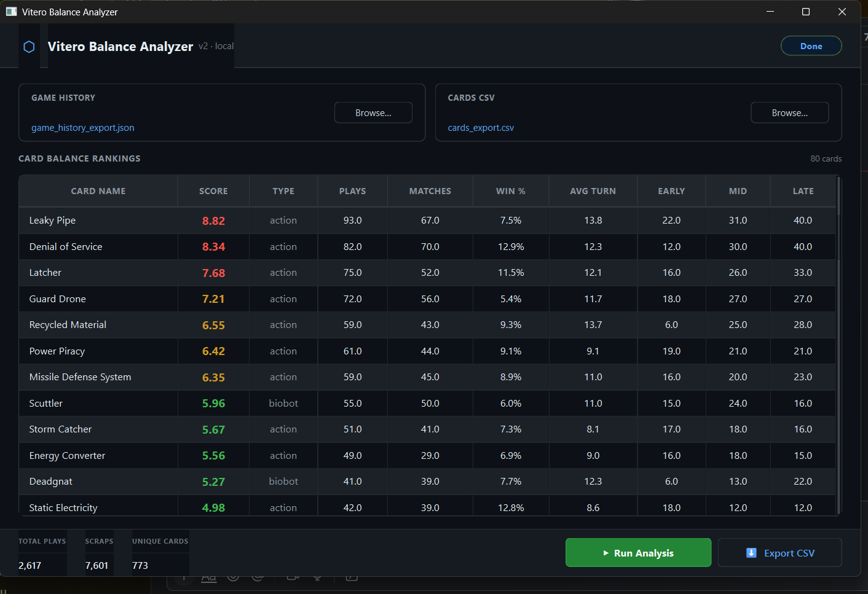
Task: Click the 8.34 score value
Action: click(x=213, y=246)
